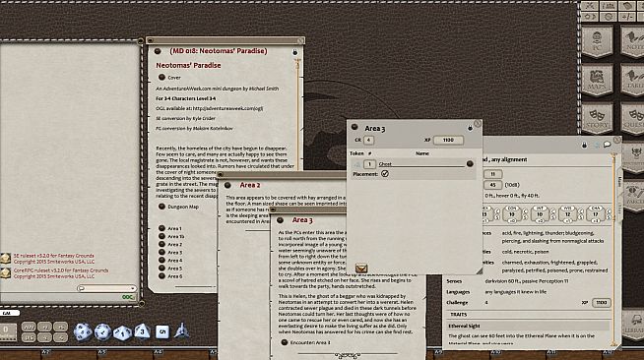
Task: Click the chat window resize handle
Action: (142, 304)
